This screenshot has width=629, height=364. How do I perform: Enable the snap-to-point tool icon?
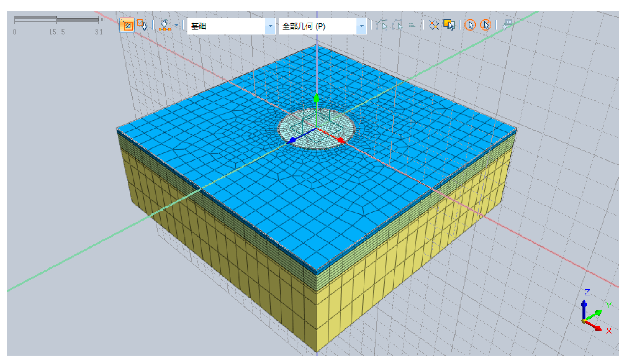(164, 25)
